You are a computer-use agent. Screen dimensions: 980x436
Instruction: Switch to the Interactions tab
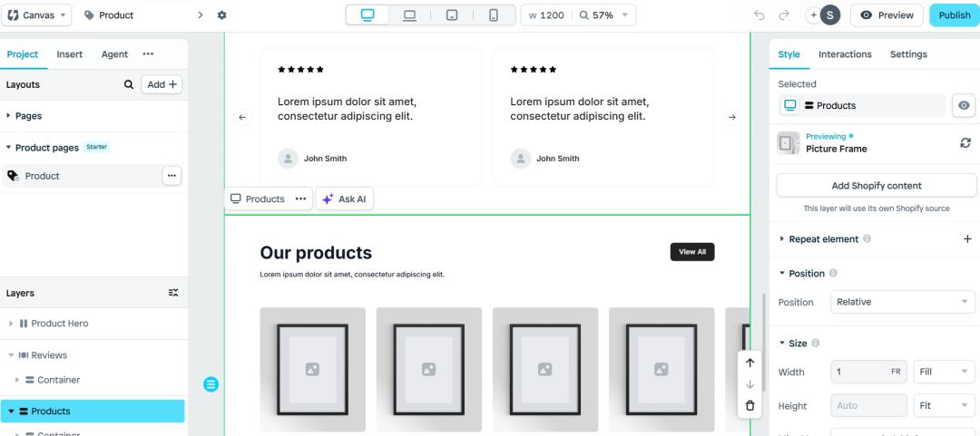845,54
